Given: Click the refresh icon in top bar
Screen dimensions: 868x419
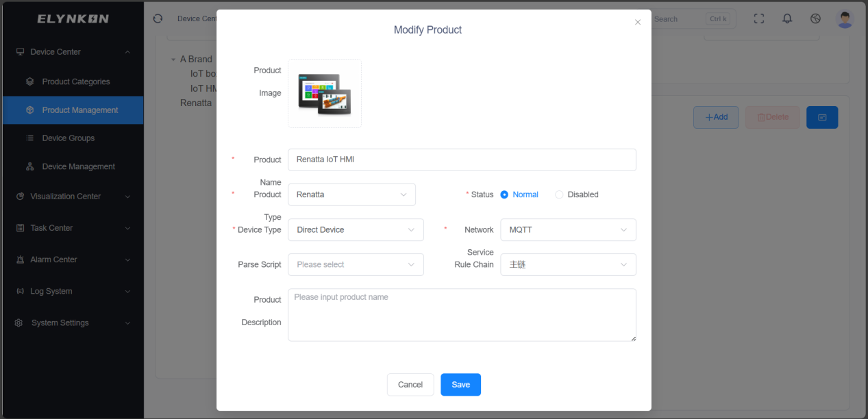Looking at the screenshot, I should [x=158, y=18].
